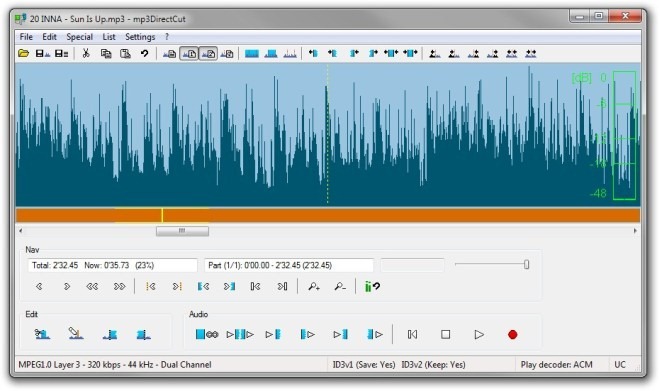
Task: Click the Zoom in magnifier icon
Action: (x=314, y=287)
